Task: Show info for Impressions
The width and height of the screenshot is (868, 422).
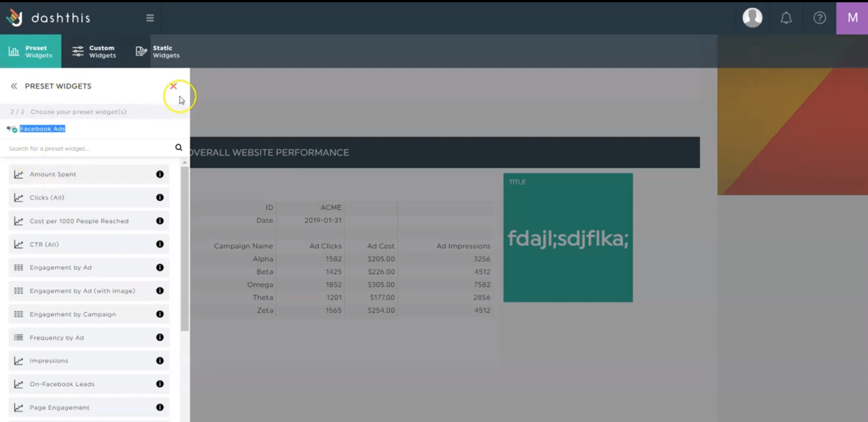Action: 160,361
